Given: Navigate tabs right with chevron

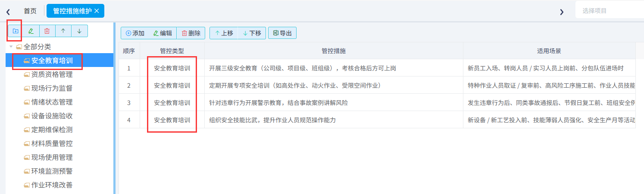Looking at the screenshot, I should pyautogui.click(x=562, y=12).
